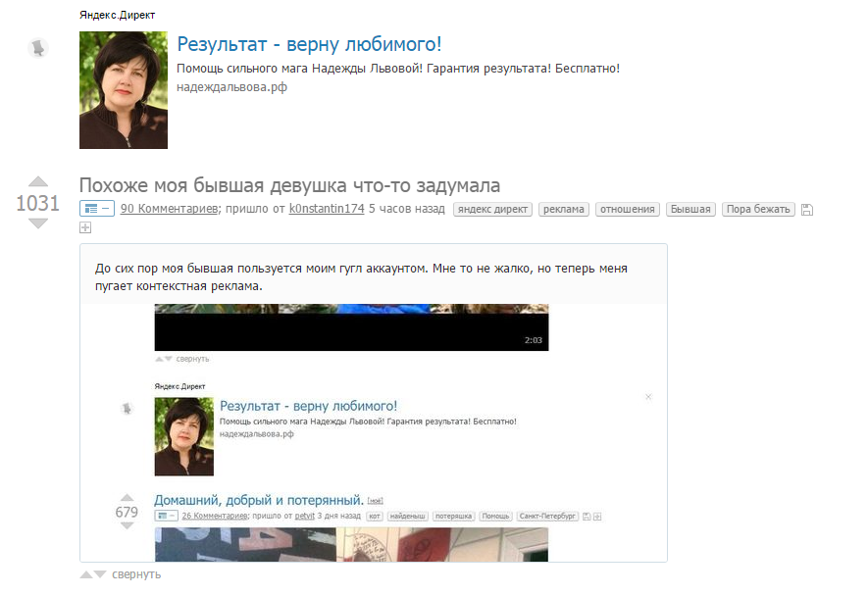868x596 pixels.
Task: Choose the 'Бывшая' tag
Action: pyautogui.click(x=690, y=209)
